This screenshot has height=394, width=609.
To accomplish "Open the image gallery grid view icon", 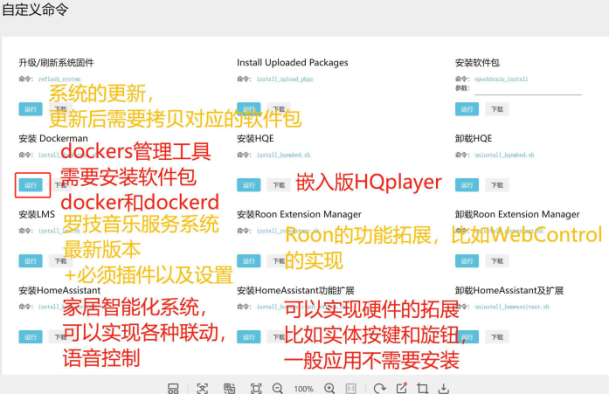I will click(173, 388).
